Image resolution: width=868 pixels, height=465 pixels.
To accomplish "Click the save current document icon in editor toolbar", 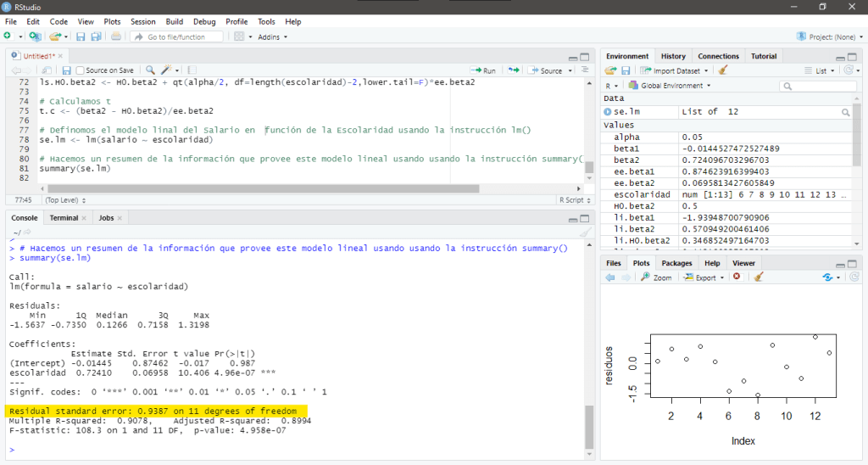I will [68, 70].
